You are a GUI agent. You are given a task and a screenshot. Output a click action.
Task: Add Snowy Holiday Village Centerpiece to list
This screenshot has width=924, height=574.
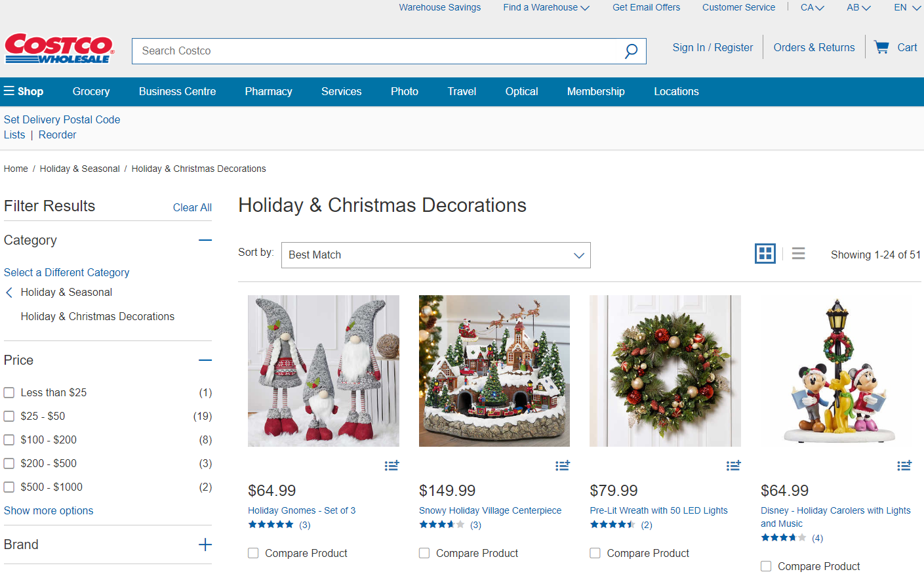[563, 466]
